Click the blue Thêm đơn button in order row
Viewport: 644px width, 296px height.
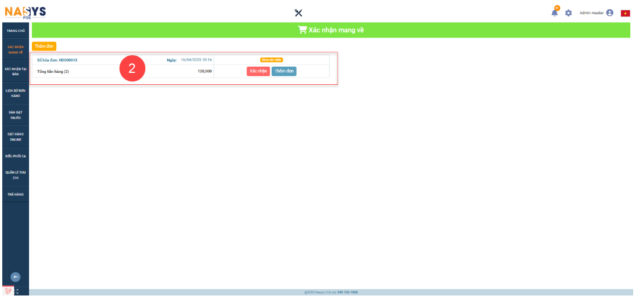[x=284, y=71]
